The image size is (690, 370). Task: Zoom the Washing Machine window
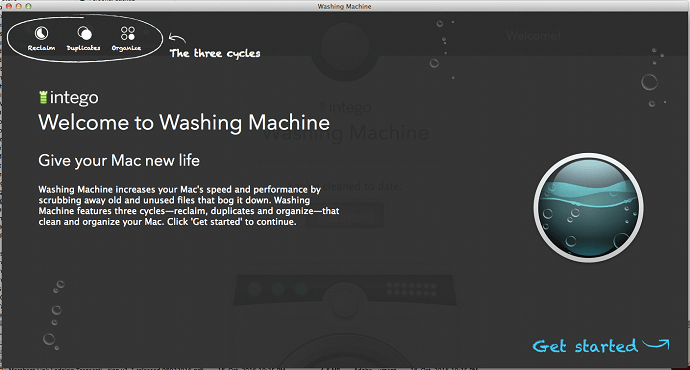(29, 6)
